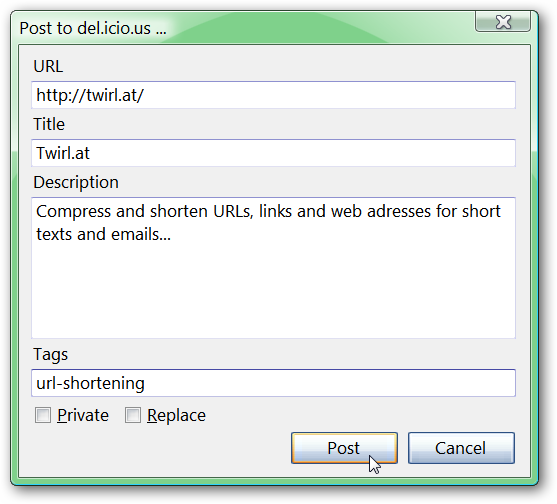Image resolution: width=557 pixels, height=504 pixels.
Task: Click the URL label above the first field
Action: point(48,66)
